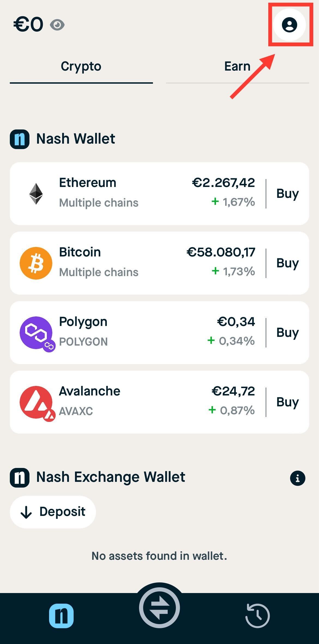Viewport: 319px width, 644px height.
Task: Open the transaction history clock icon
Action: coord(257,616)
